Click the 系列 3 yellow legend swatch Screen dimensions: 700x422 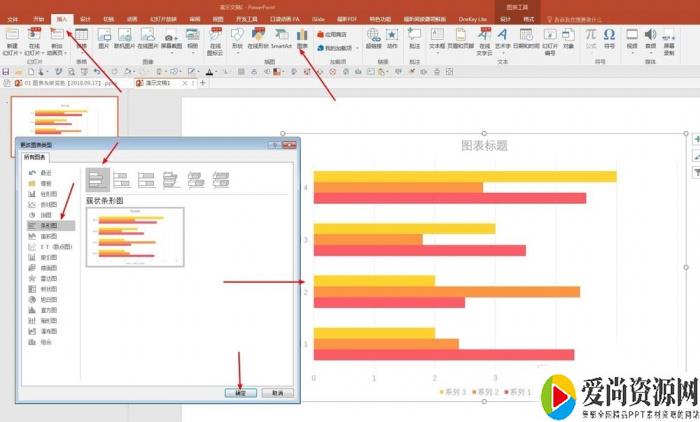coord(443,391)
